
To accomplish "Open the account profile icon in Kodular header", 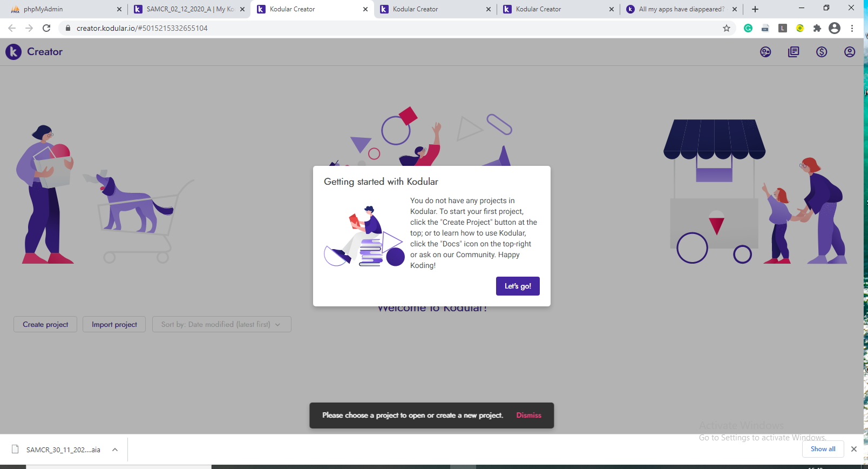I will click(x=850, y=52).
